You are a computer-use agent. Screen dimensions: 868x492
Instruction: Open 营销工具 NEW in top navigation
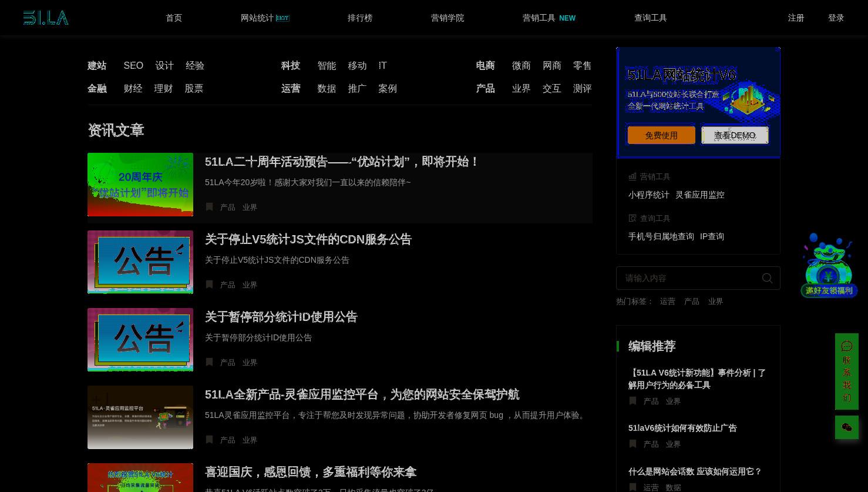click(x=549, y=18)
